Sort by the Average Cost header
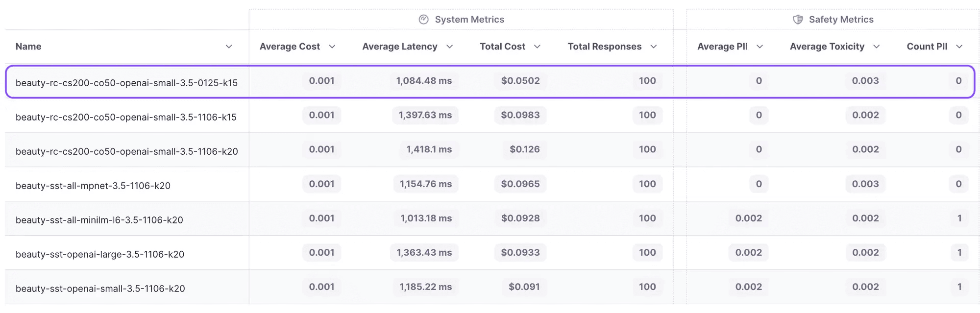 click(x=290, y=47)
